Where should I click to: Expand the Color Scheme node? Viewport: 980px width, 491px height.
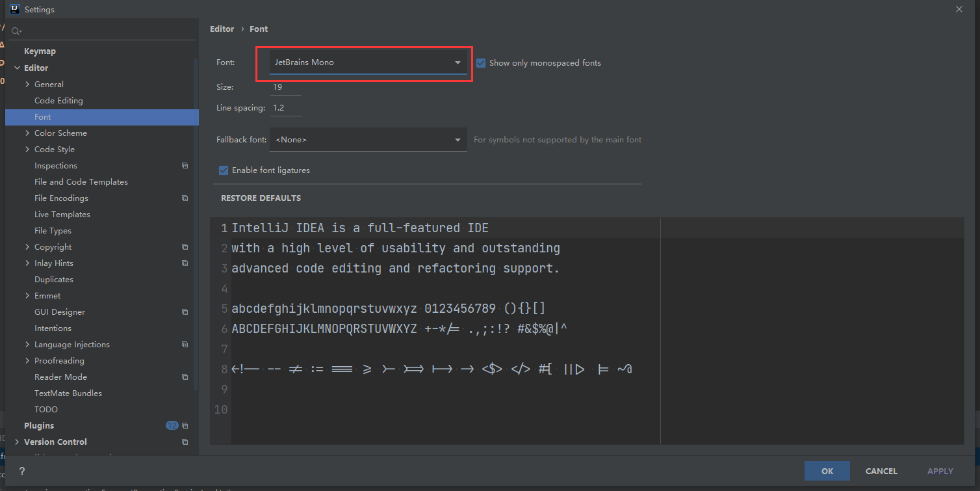pyautogui.click(x=27, y=133)
